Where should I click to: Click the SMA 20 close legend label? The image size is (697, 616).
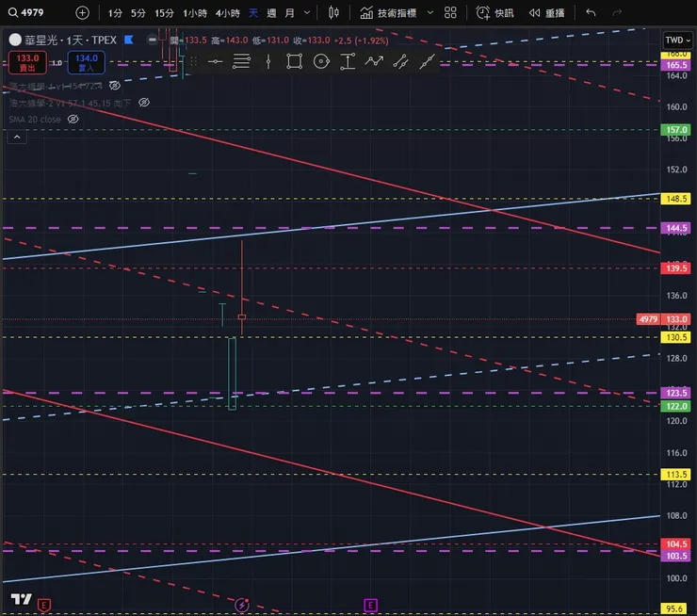tap(35, 119)
